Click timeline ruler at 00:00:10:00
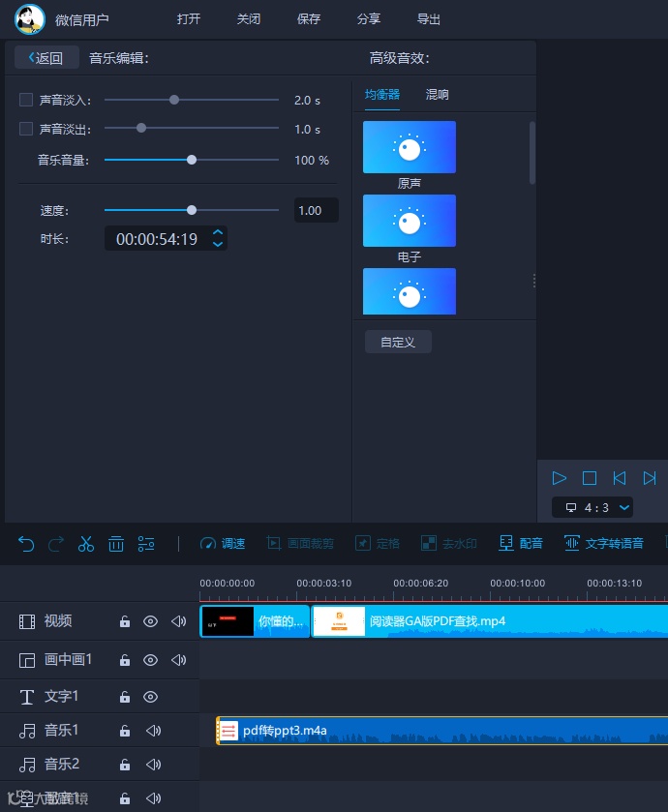The width and height of the screenshot is (668, 812). tap(517, 583)
